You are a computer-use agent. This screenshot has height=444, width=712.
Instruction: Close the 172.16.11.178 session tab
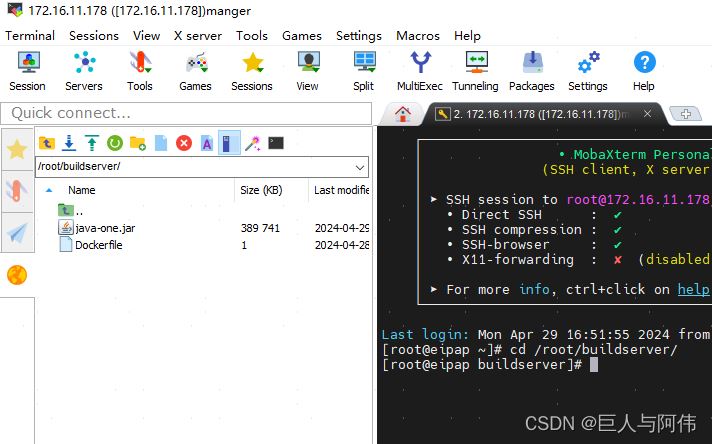pyautogui.click(x=648, y=113)
